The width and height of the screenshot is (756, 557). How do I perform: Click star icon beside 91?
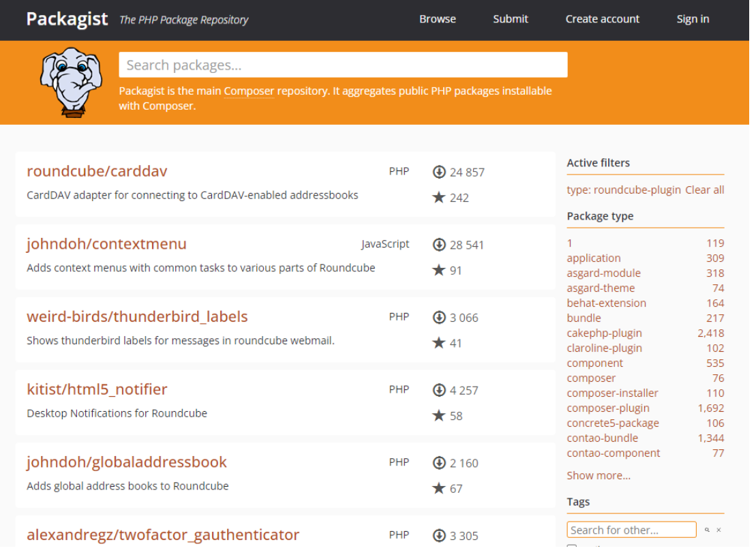pos(439,270)
